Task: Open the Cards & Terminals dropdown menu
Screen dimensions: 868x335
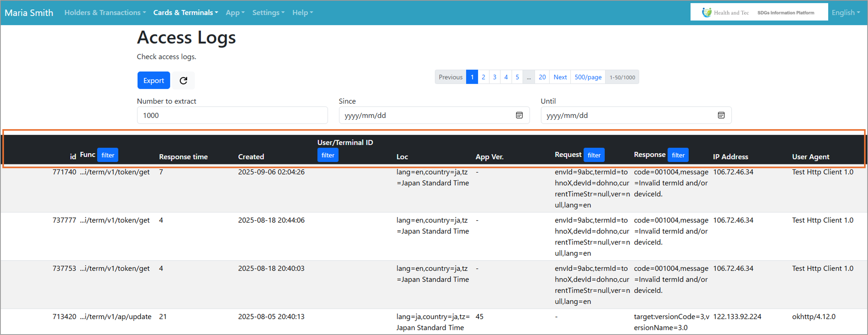Action: (185, 12)
